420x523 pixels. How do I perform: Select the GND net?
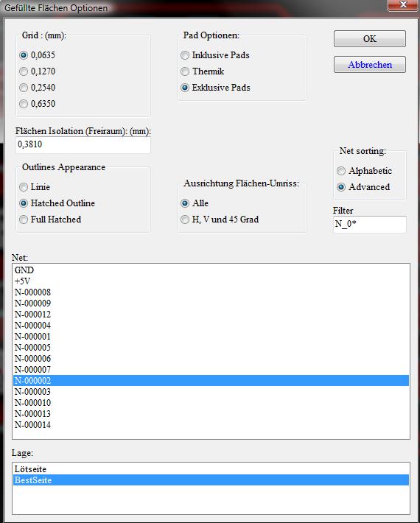211,270
